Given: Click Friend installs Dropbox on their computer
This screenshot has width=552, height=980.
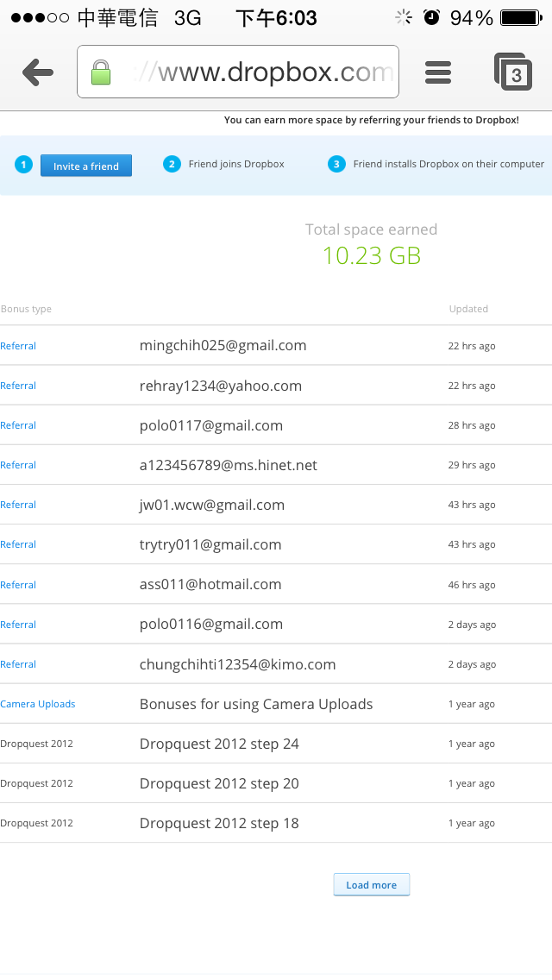Looking at the screenshot, I should pyautogui.click(x=448, y=164).
